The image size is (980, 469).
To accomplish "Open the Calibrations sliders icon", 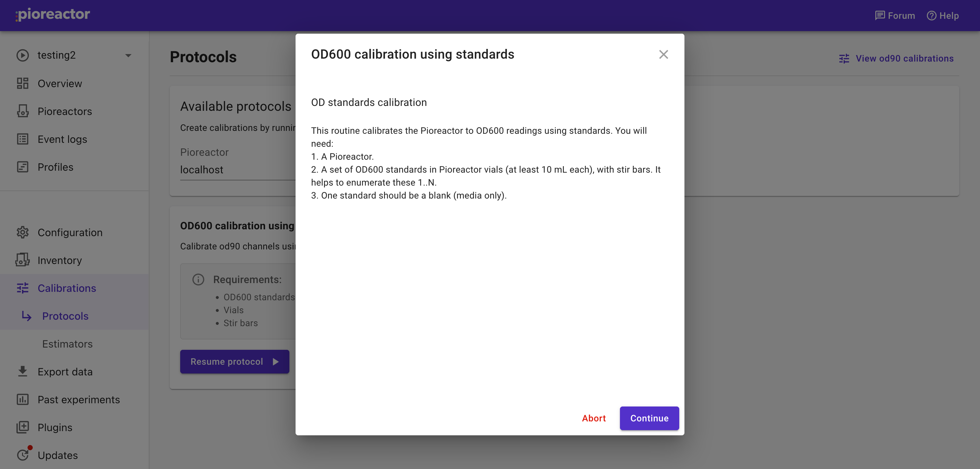I will [22, 288].
